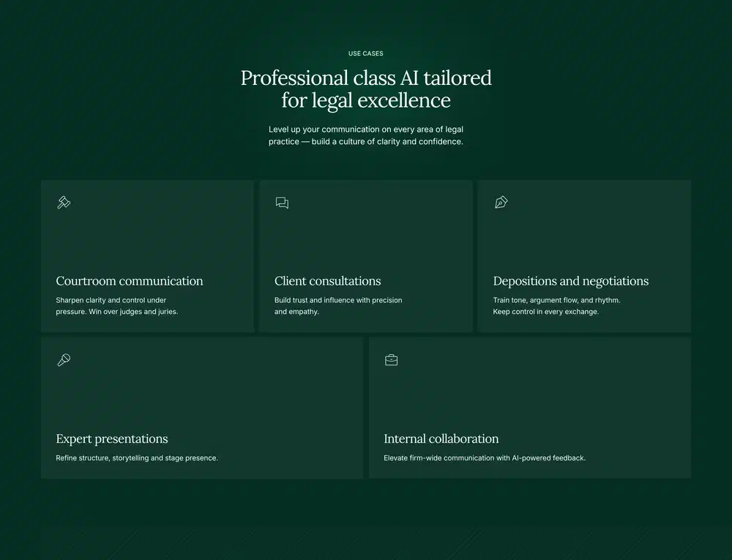
Task: Click the gavel icon on Courtroom communication card
Action: pos(64,203)
